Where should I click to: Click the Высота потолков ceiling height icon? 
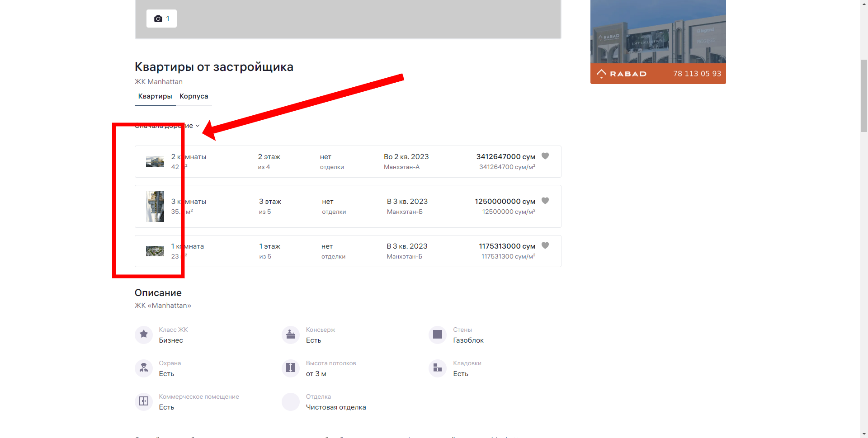[x=291, y=368]
